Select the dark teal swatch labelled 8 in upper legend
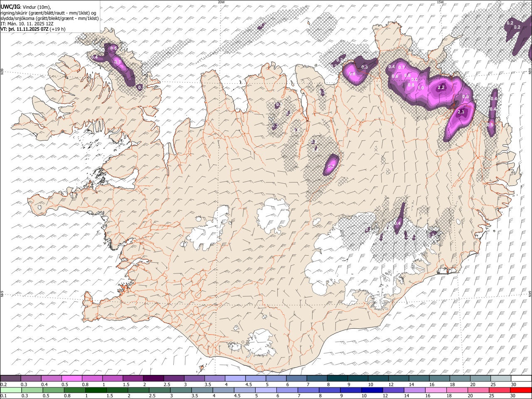The image size is (532, 399). [337, 379]
